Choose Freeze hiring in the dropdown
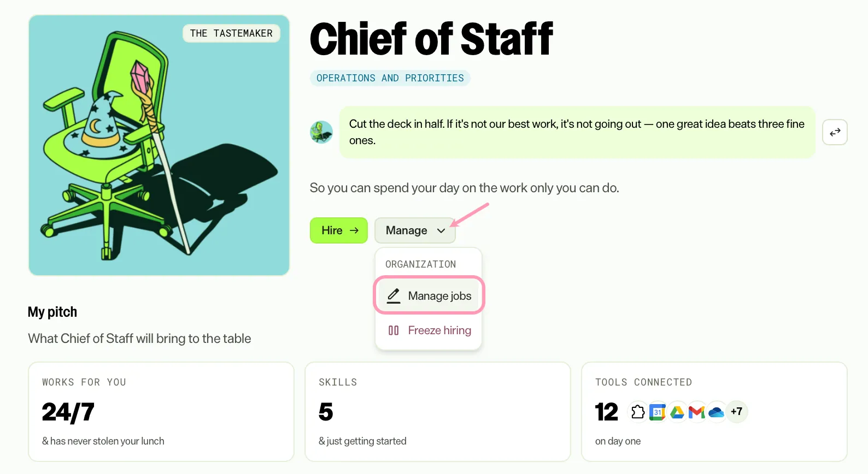 [429, 330]
